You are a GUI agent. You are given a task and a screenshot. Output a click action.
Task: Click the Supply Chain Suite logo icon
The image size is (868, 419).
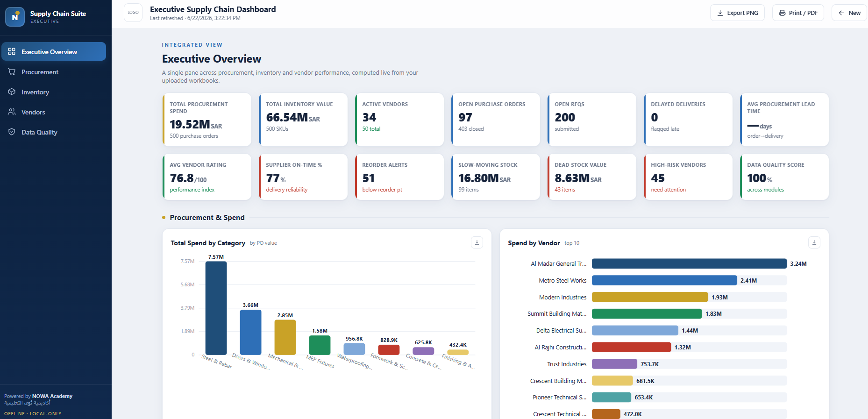tap(15, 17)
